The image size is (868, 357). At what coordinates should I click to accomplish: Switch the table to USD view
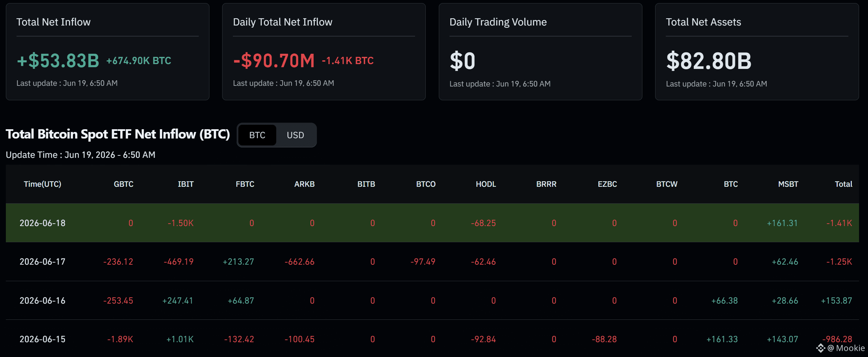pos(295,135)
